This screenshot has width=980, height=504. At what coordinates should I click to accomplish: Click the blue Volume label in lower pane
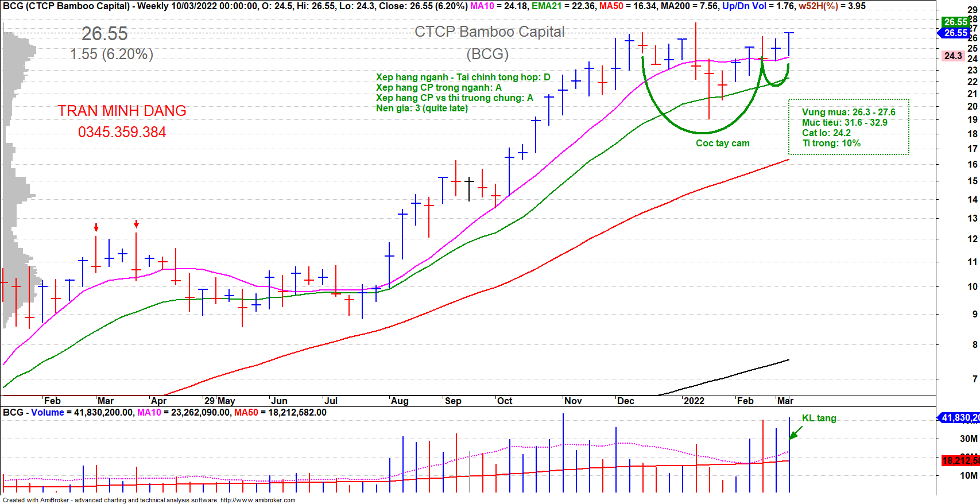[x=48, y=412]
